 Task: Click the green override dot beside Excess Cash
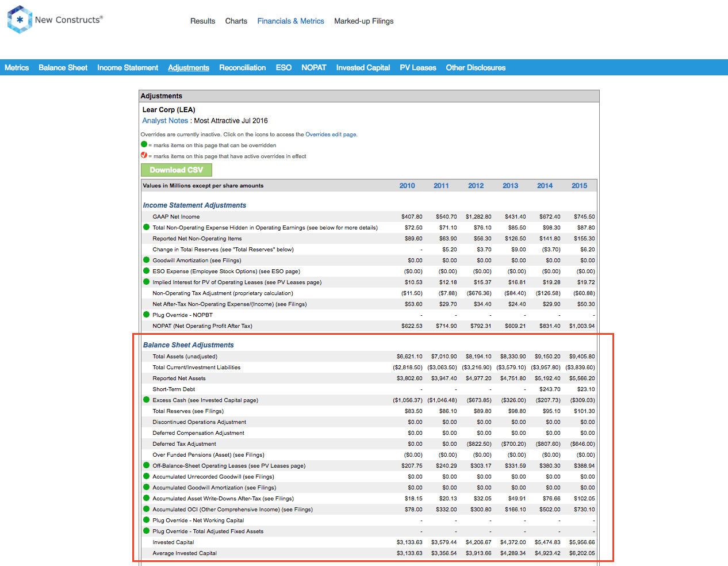[x=146, y=400]
